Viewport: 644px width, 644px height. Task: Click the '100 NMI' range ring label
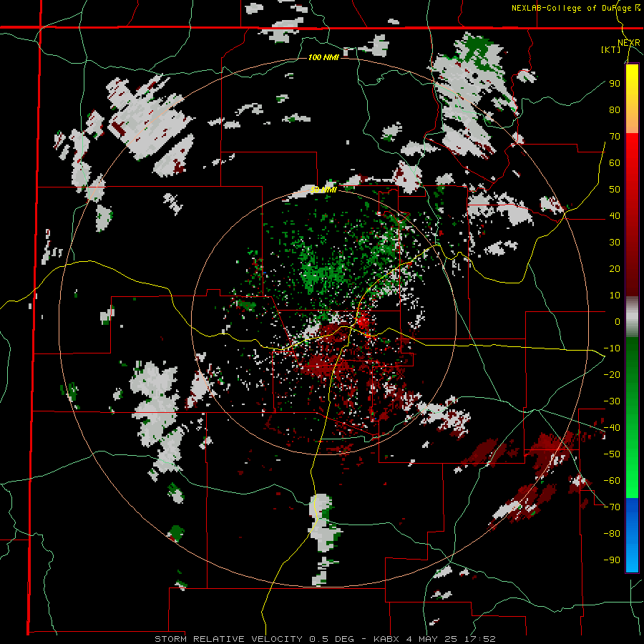pyautogui.click(x=323, y=57)
